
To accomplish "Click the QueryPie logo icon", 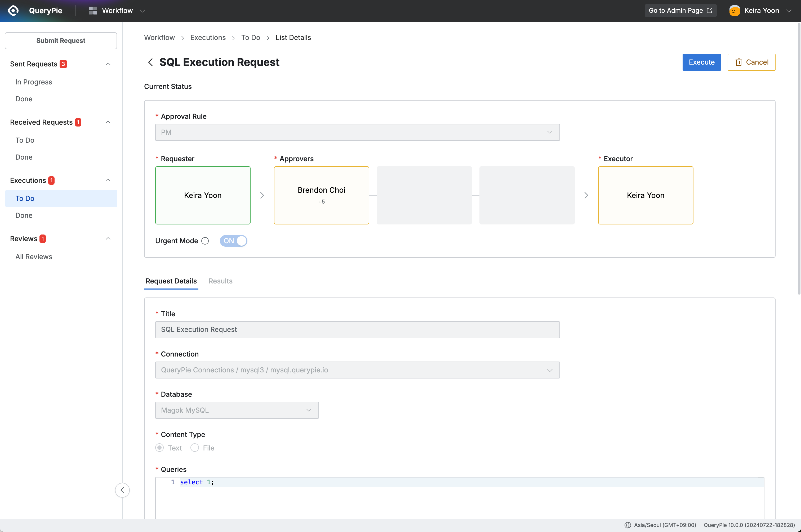I will (x=13, y=11).
